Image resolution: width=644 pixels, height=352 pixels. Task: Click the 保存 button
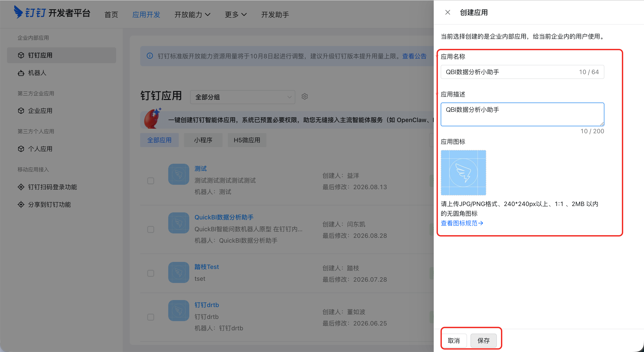(483, 340)
